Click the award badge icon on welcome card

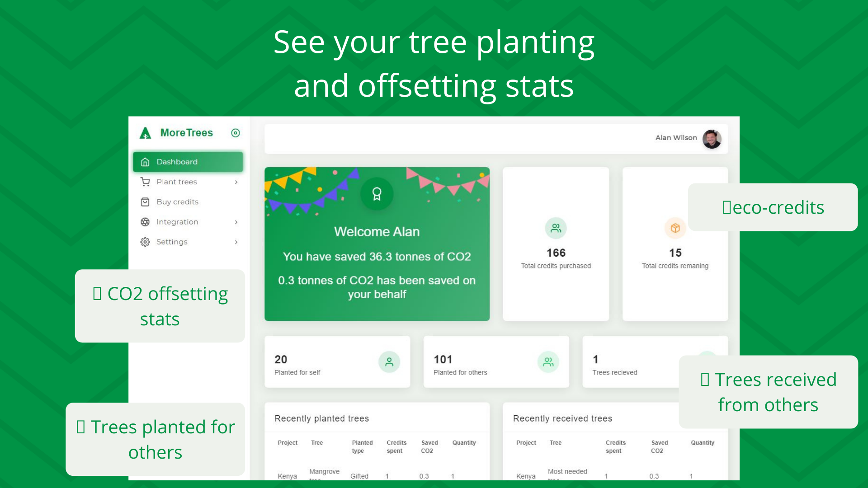(x=377, y=194)
